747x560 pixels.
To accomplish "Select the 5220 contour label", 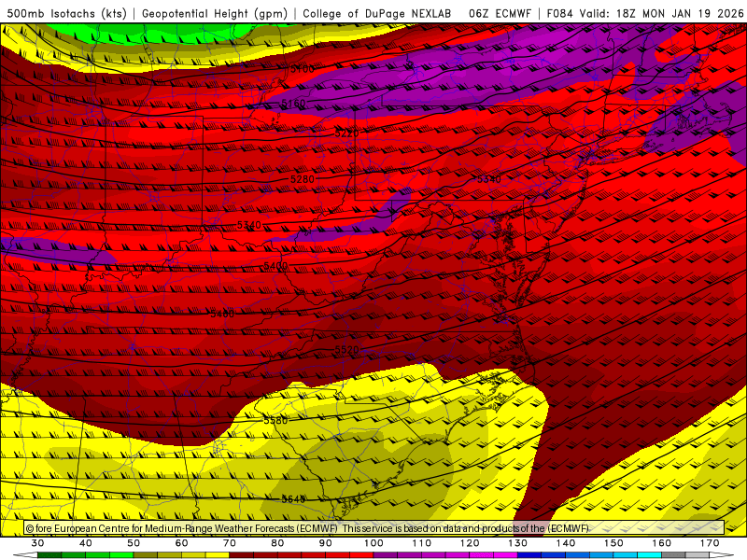I will pyautogui.click(x=346, y=133).
